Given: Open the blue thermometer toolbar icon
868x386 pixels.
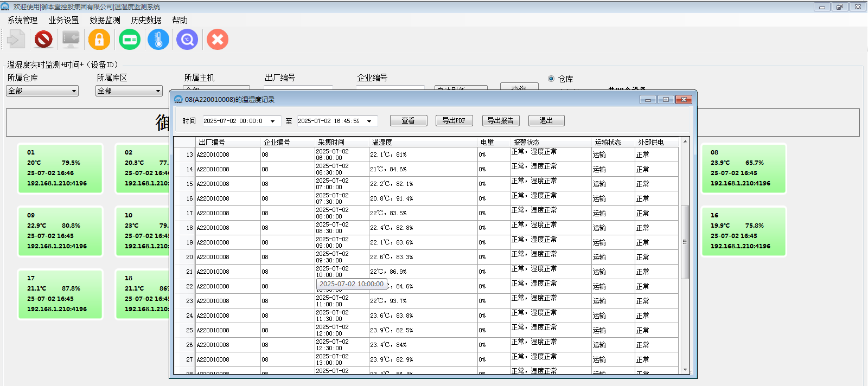Looking at the screenshot, I should coord(158,40).
